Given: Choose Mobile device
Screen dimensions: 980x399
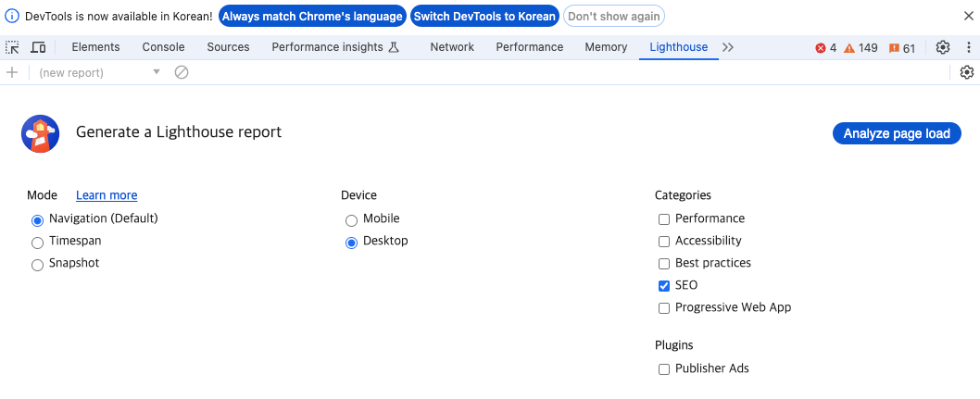Looking at the screenshot, I should pos(351,220).
